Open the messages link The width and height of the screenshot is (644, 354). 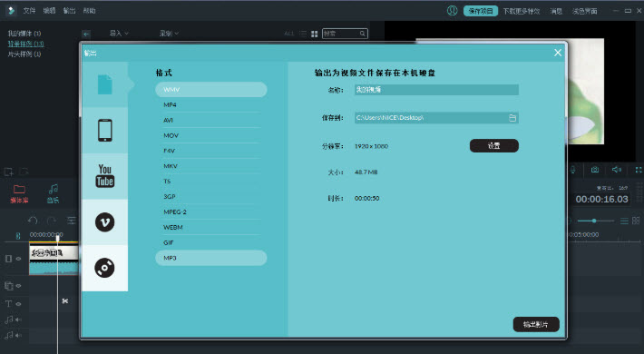click(x=556, y=11)
